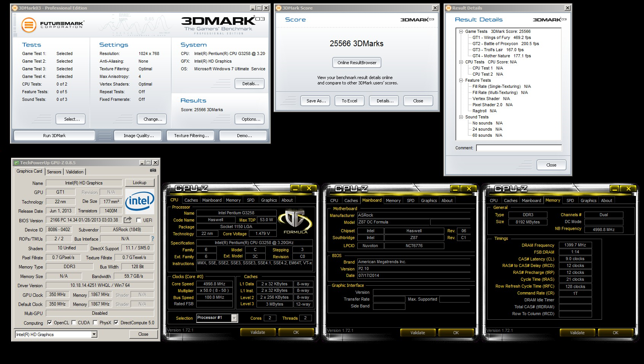
Task: Toggle the UEFI checkbox in GPU-Z
Action: (x=138, y=220)
